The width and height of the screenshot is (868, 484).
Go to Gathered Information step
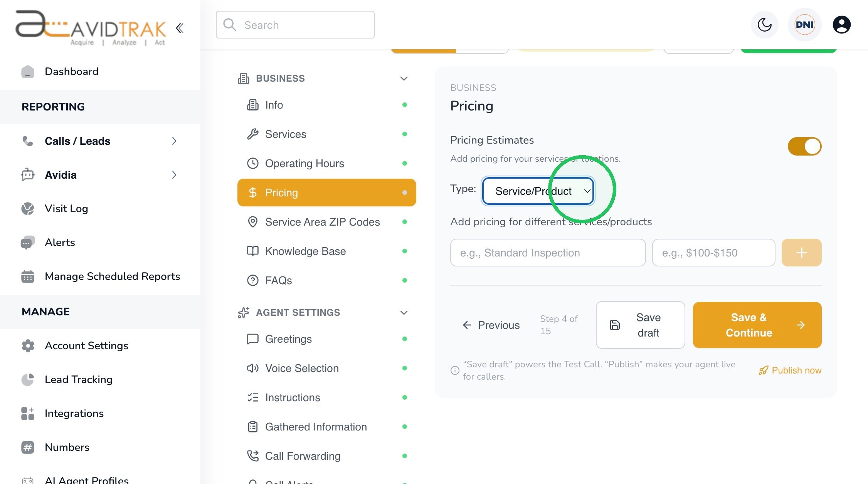point(327,427)
